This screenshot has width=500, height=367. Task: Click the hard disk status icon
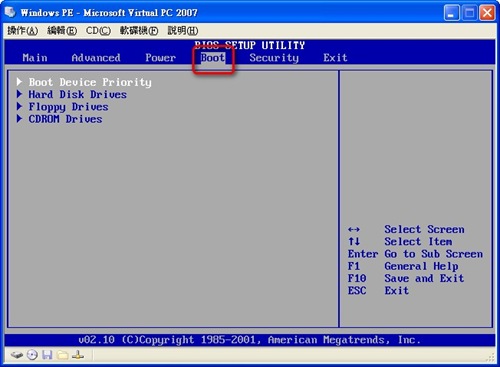(x=16, y=355)
